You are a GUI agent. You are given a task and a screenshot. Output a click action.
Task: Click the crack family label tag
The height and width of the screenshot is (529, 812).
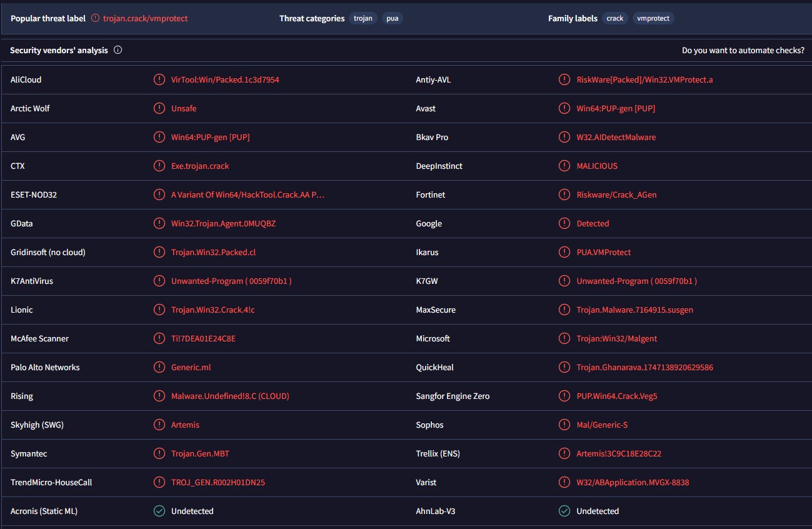615,18
